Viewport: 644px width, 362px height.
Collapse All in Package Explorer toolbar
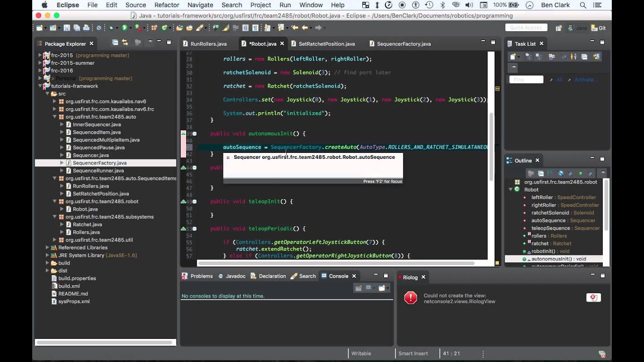tap(115, 43)
